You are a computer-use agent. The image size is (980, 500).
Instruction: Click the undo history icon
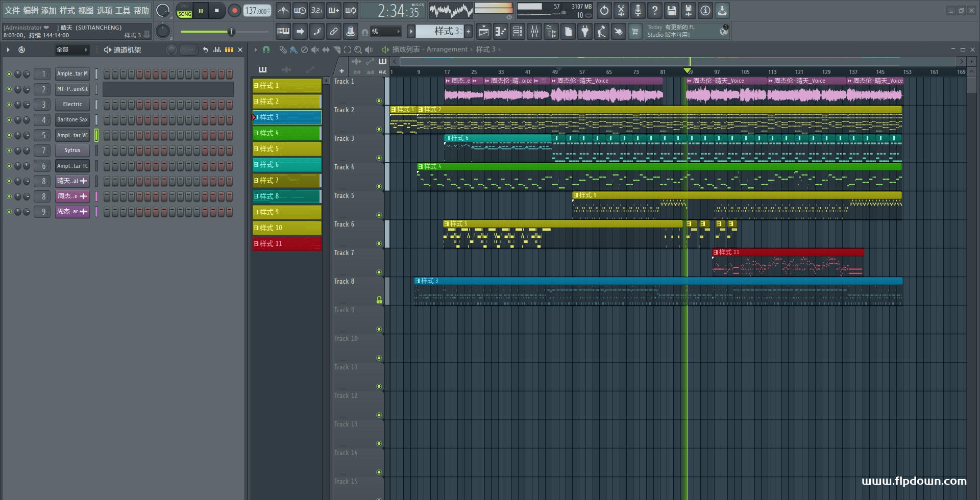click(604, 10)
